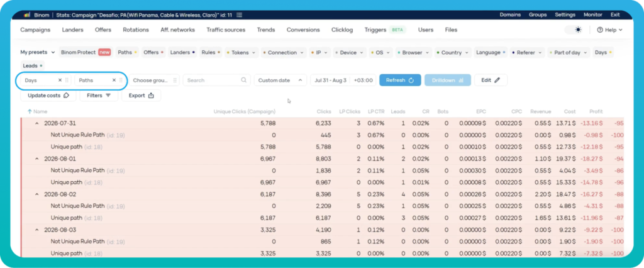Collapse the 2026-08-03 row
644x268 pixels.
(36, 230)
